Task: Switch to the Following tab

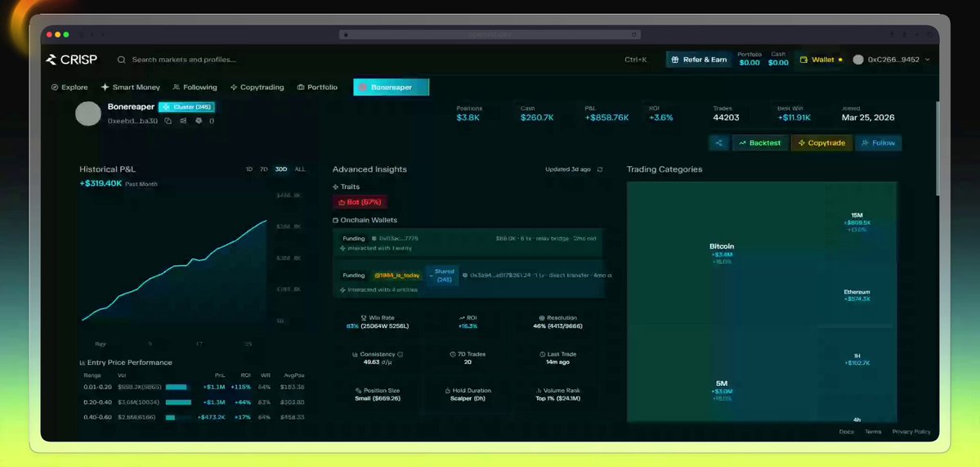Action: 195,88
